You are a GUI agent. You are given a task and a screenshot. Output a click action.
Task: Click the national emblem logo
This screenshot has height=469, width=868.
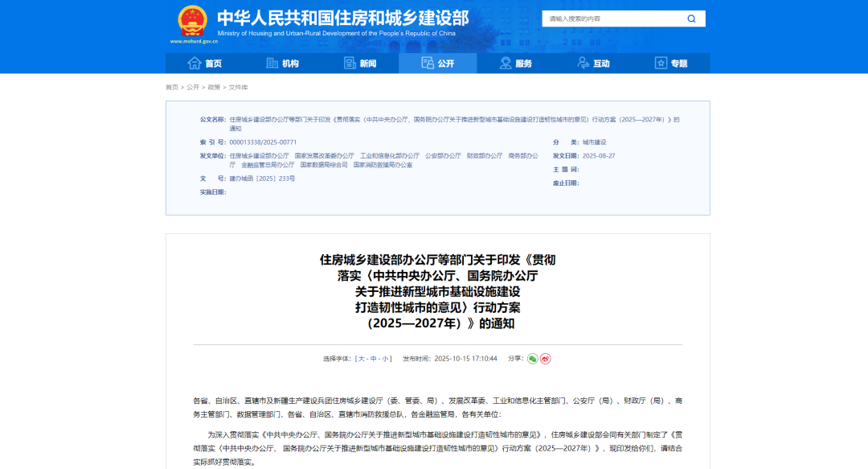point(191,20)
